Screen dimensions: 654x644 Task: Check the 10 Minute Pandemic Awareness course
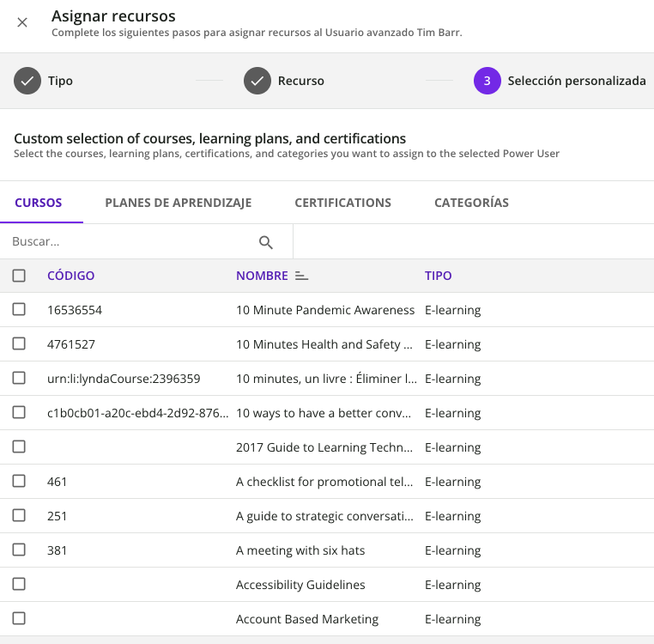(x=19, y=310)
